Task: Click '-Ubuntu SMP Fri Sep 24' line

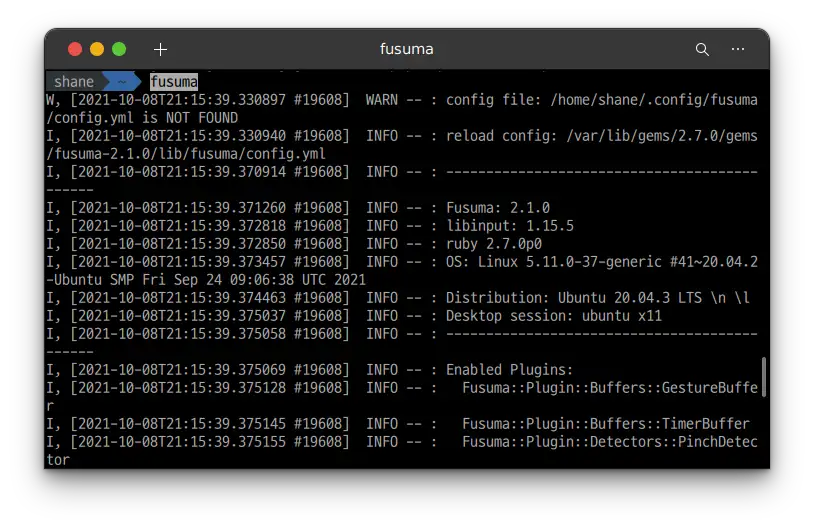Action: pos(206,280)
